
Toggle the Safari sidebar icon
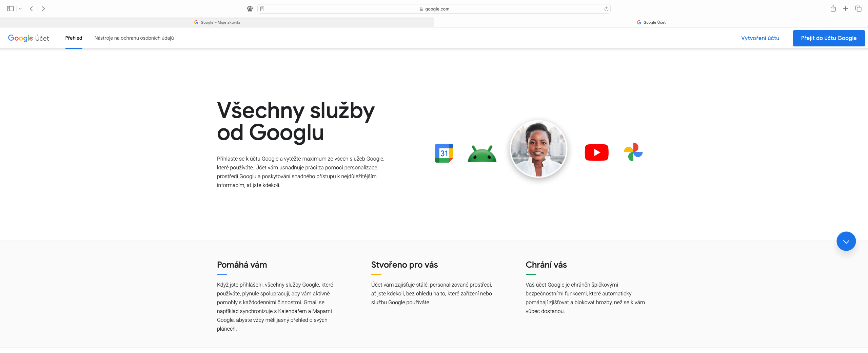10,9
